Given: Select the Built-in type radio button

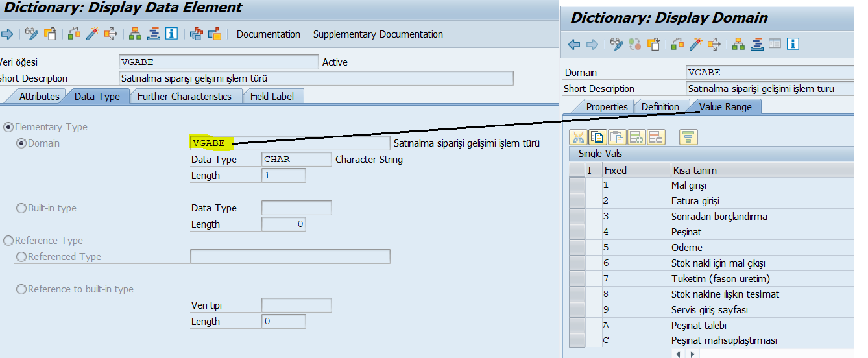Looking at the screenshot, I should point(21,208).
